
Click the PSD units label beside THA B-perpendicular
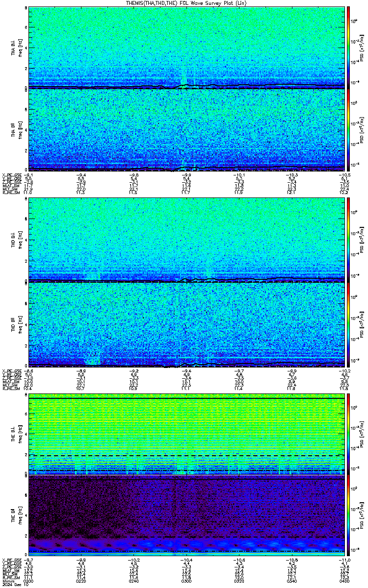(x=362, y=47)
